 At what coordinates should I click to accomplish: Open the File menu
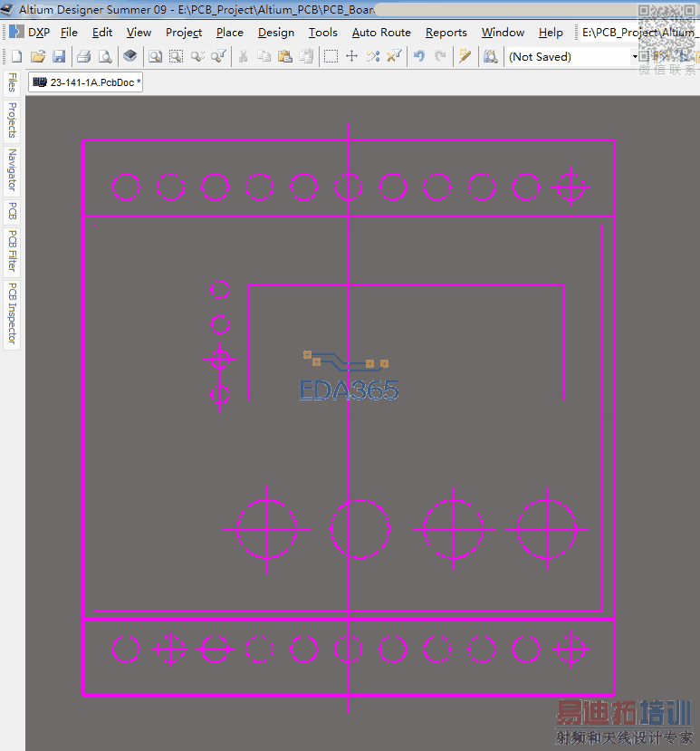pos(69,32)
